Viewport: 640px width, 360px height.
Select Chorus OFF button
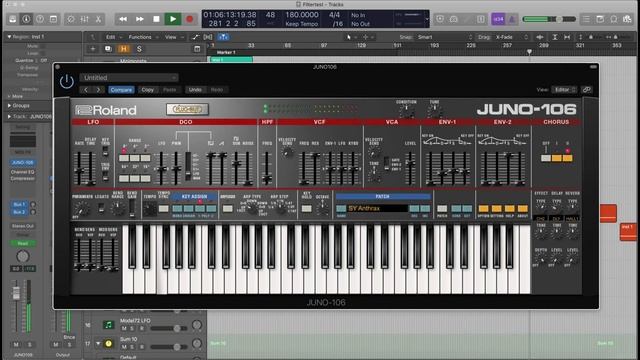click(x=546, y=158)
